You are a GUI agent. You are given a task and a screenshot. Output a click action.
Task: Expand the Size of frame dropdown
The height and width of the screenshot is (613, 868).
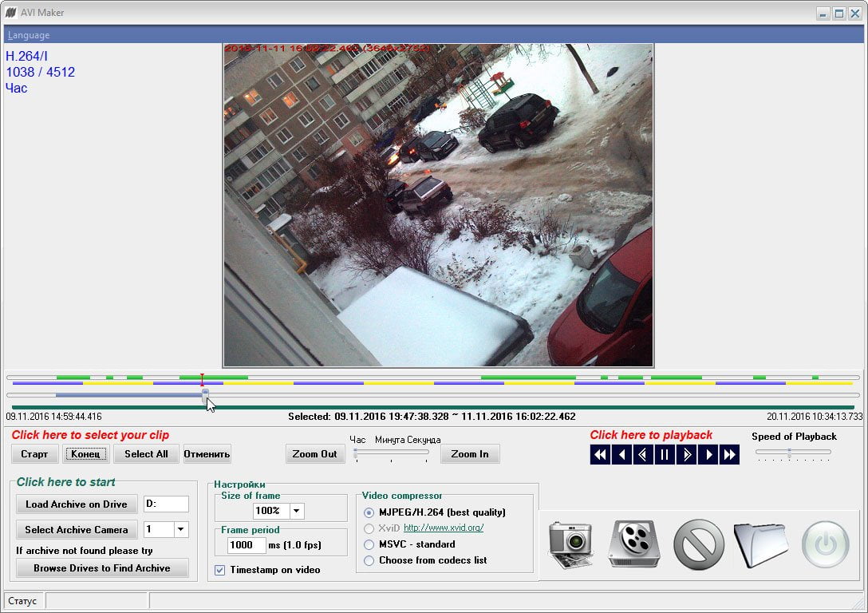tap(297, 511)
